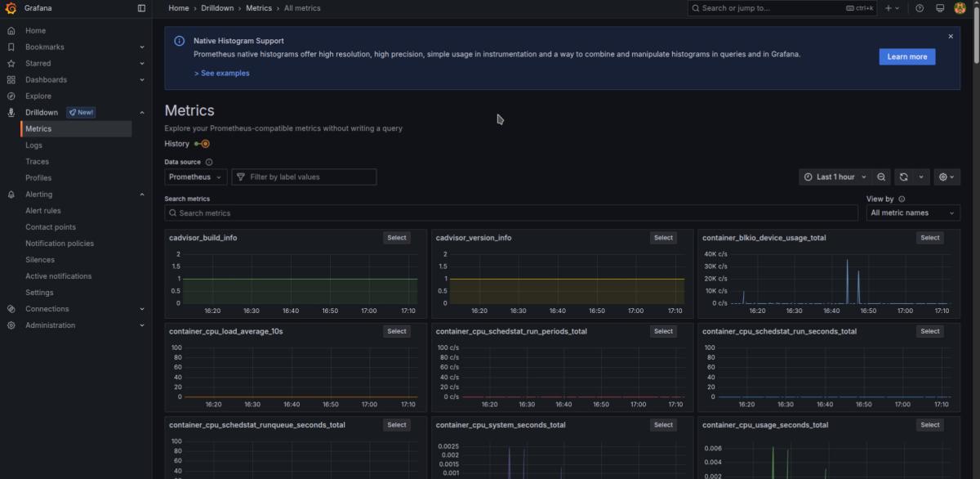Screen dimensions: 980x479
Task: Open the refresh interval dropdown arrow
Action: click(921, 177)
